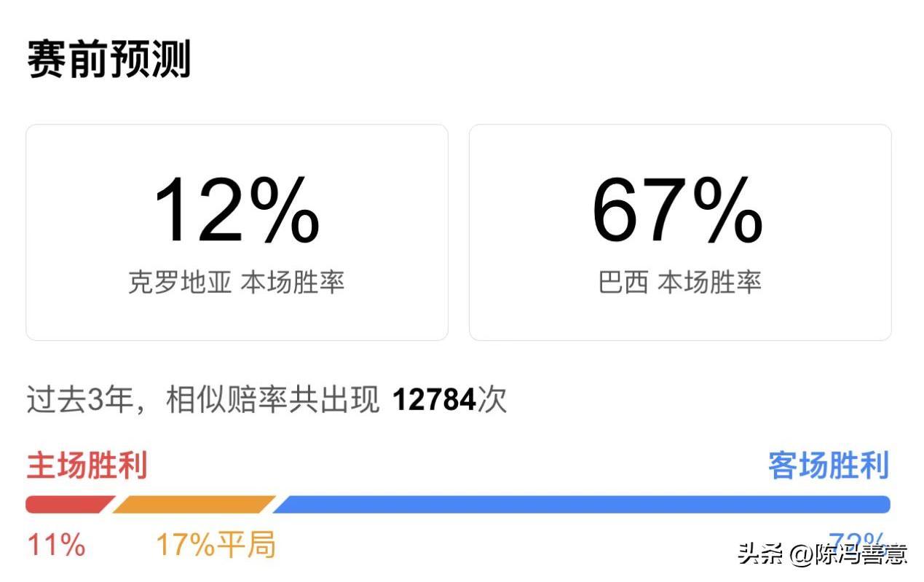Click the 11% home win percentage
The width and height of the screenshot is (924, 582).
coord(55,545)
